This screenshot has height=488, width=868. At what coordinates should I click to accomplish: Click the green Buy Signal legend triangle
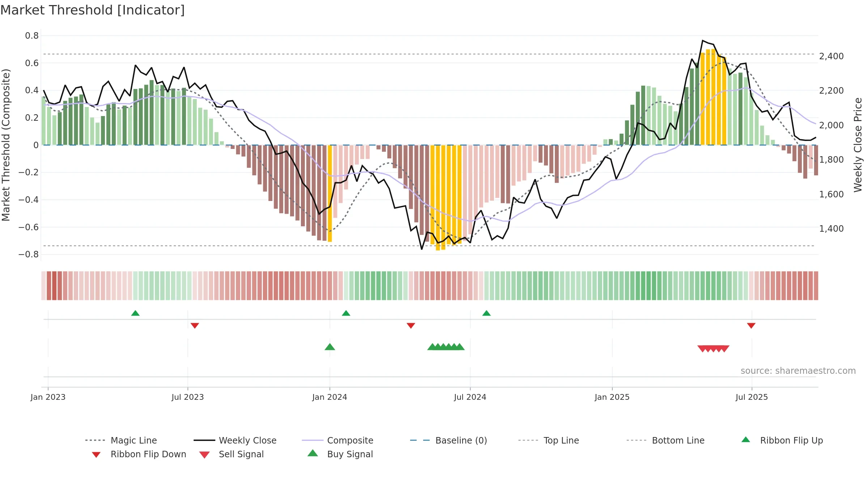312,453
